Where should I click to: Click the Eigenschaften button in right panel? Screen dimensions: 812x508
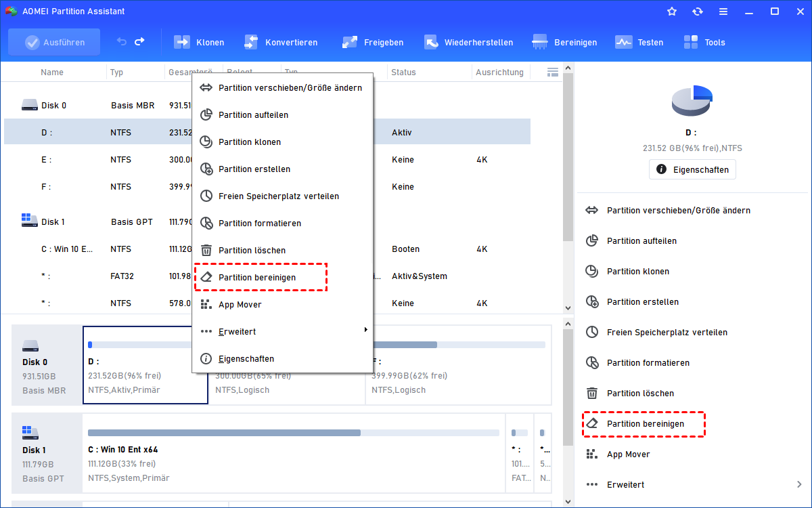[692, 169]
